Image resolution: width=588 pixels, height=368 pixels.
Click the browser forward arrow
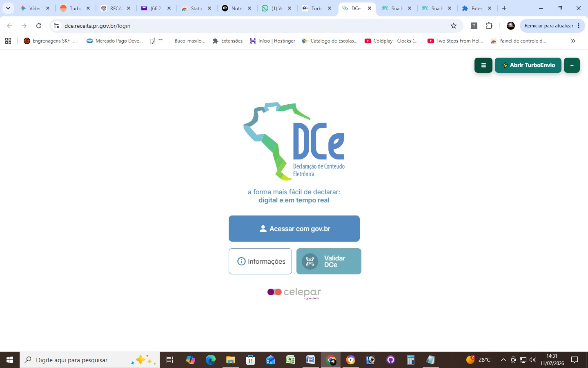click(24, 26)
